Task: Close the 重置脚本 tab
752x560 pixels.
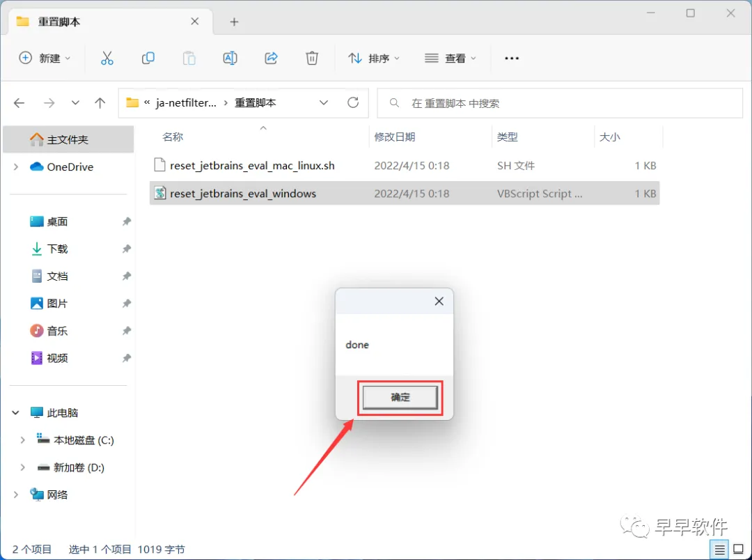Action: (195, 22)
